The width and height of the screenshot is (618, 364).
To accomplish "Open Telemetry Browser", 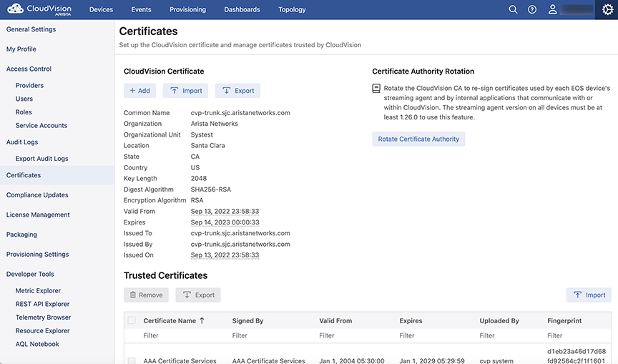I will click(44, 318).
